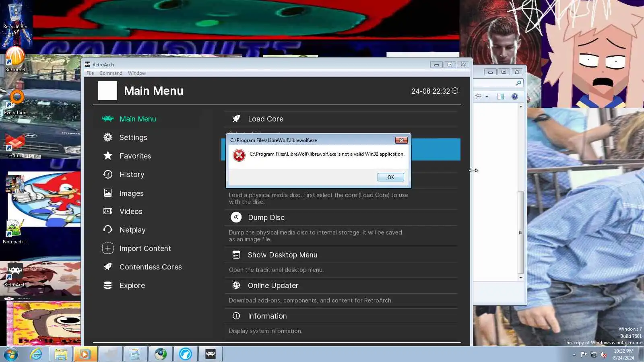
Task: Open the taskbar clock showing 10:32 PM
Action: [623, 354]
